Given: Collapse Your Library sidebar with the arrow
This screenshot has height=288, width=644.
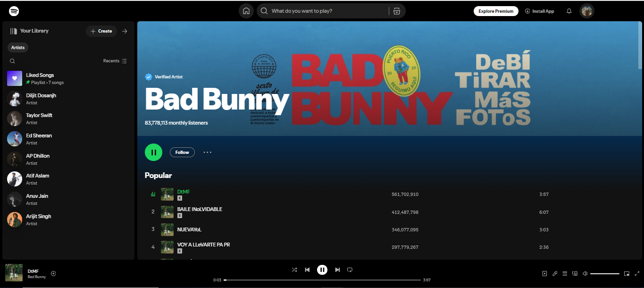Looking at the screenshot, I should [125, 31].
